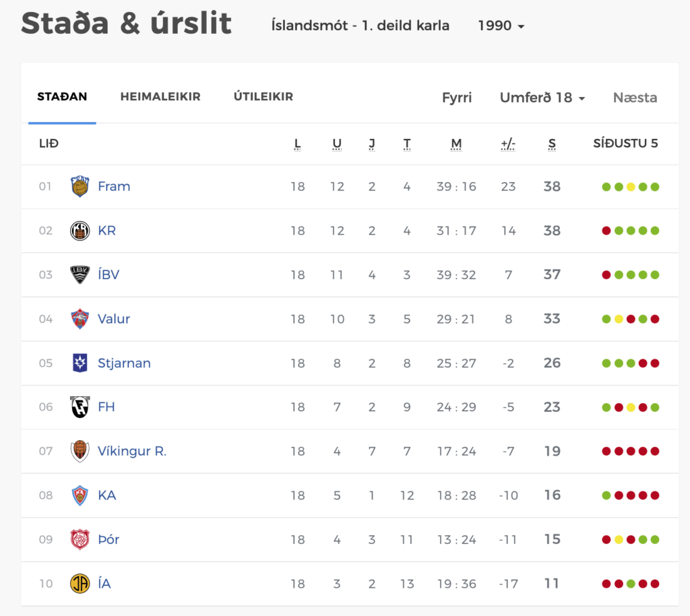
Task: Switch to the Útileikir tab
Action: [263, 96]
